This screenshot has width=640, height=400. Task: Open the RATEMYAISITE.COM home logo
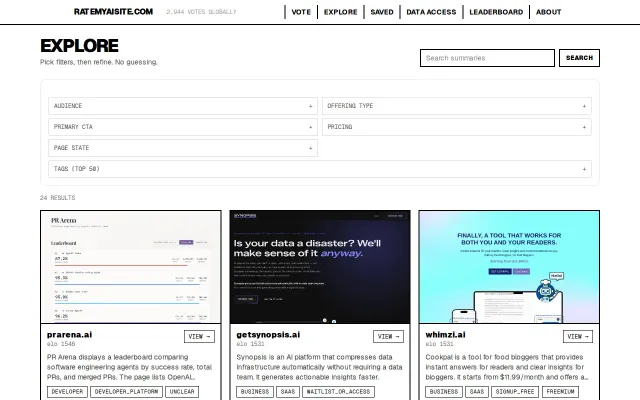pyautogui.click(x=113, y=12)
